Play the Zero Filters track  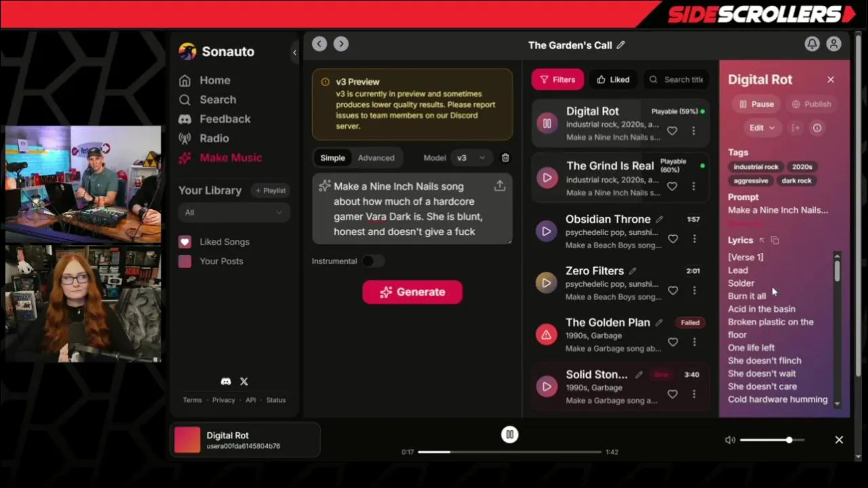point(547,283)
